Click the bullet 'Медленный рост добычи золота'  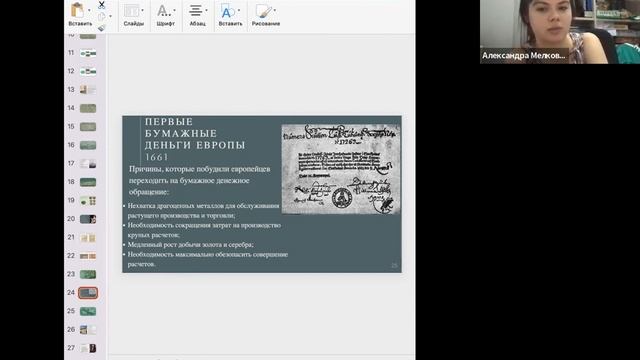pos(190,244)
